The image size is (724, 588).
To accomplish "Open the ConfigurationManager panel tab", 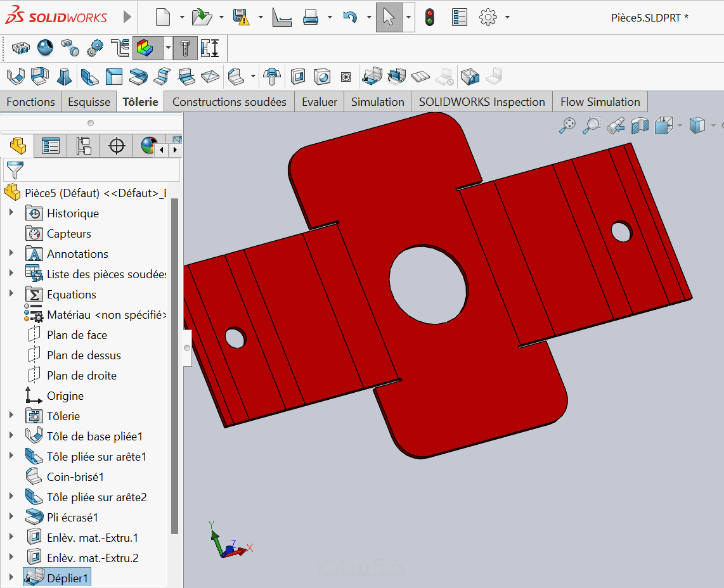I will pyautogui.click(x=84, y=146).
